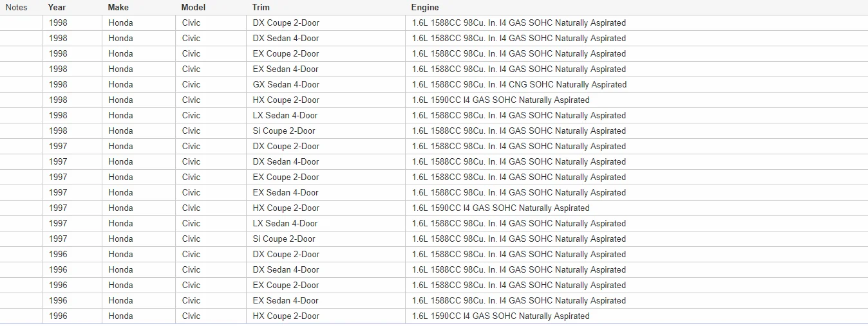Select the 1997 EX Coupe 2-Door trim

(286, 177)
